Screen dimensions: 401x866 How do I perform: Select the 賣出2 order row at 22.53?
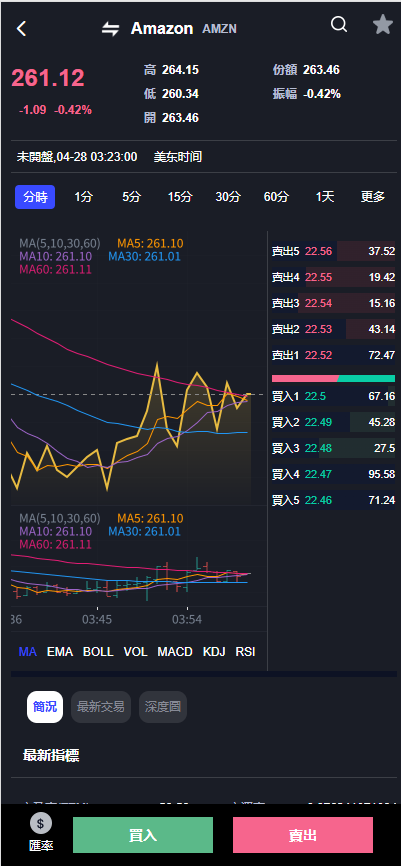333,329
